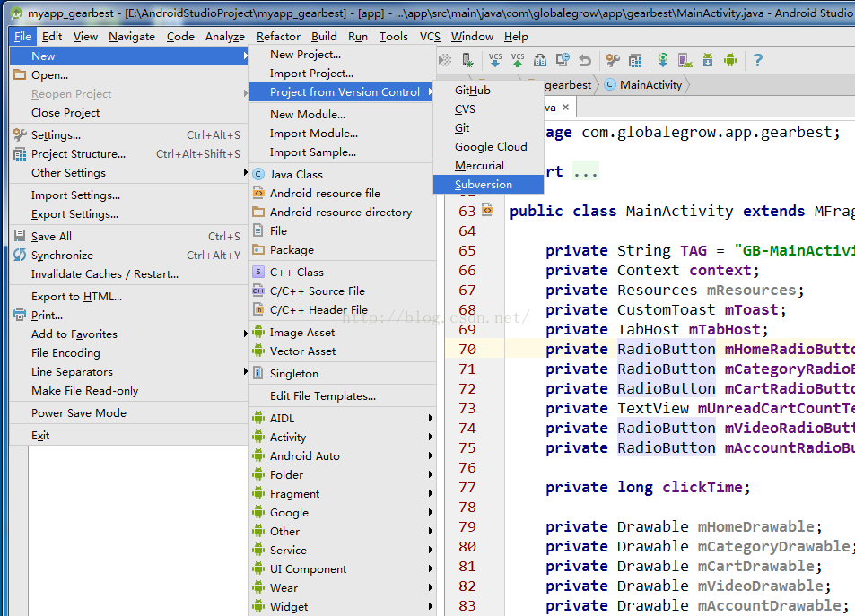Click Exit in the File menu
Image resolution: width=855 pixels, height=616 pixels.
128,435
